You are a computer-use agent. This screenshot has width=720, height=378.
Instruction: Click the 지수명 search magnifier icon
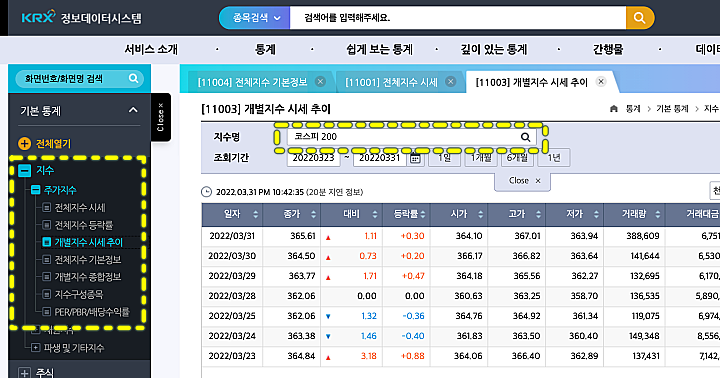click(525, 137)
